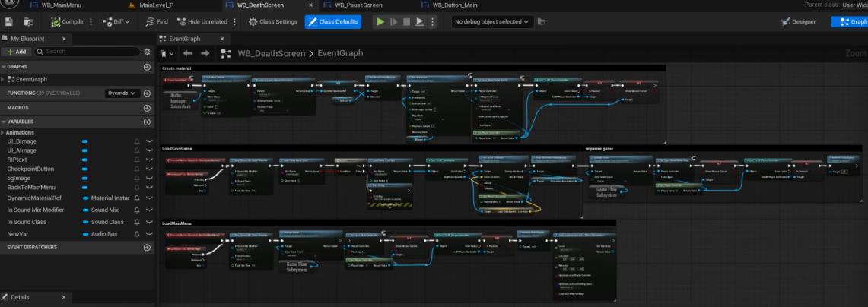Add a new event dispatcher plus icon

pos(147,248)
